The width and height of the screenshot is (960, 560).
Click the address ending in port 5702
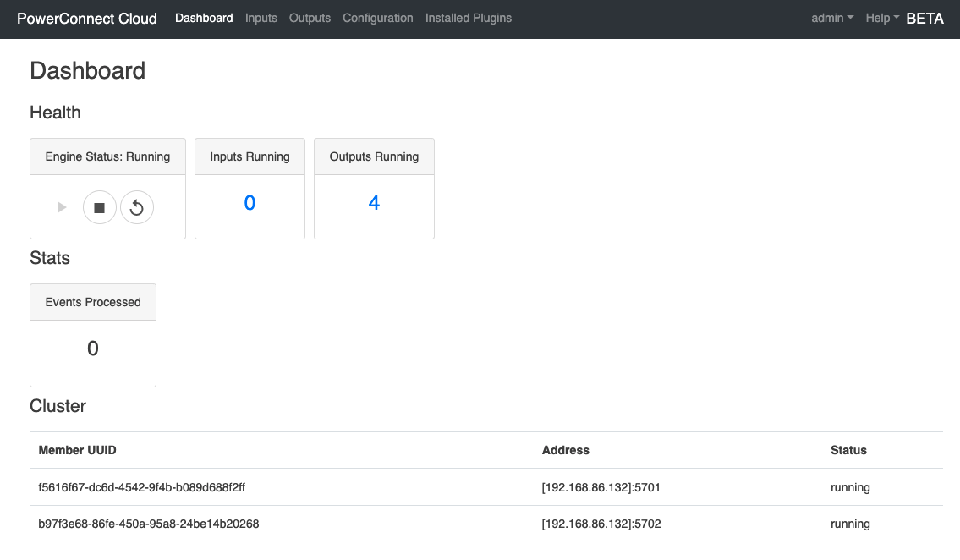601,524
